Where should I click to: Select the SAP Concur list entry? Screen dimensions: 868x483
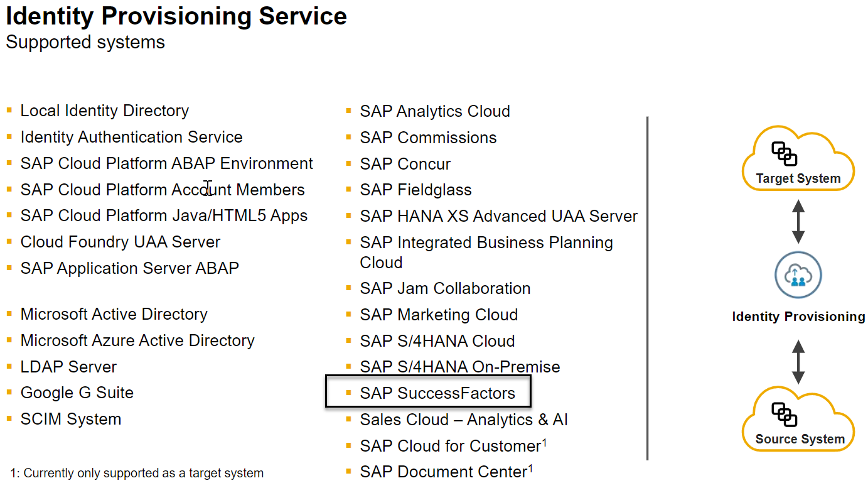[x=405, y=164]
